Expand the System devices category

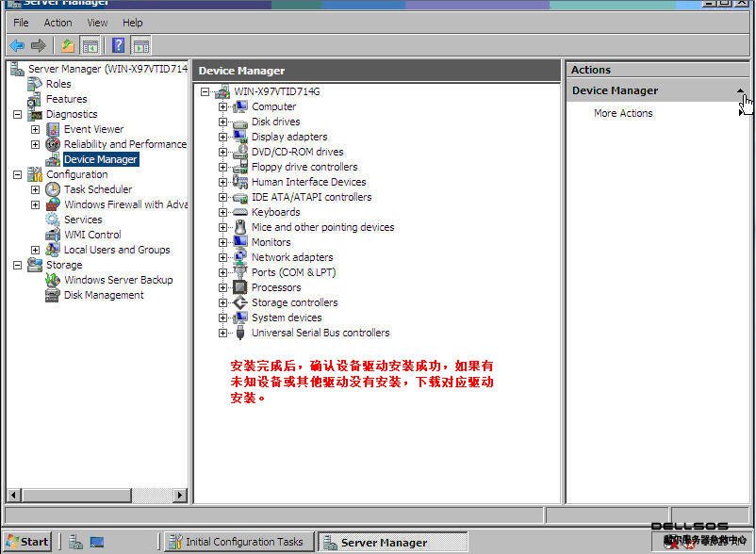[x=222, y=318]
